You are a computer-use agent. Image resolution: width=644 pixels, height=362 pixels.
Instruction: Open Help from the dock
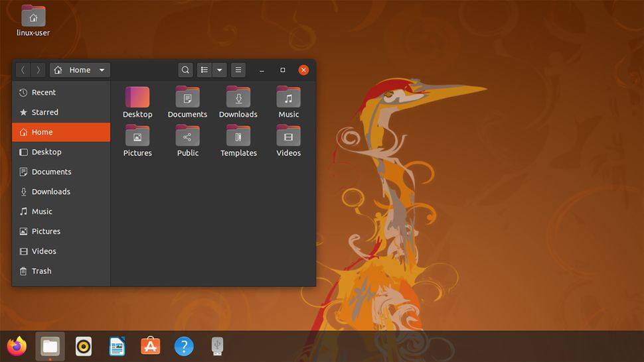click(x=184, y=347)
